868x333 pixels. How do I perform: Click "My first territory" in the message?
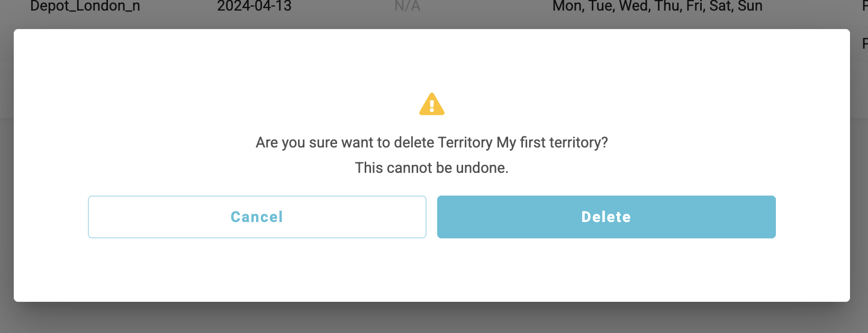[551, 143]
